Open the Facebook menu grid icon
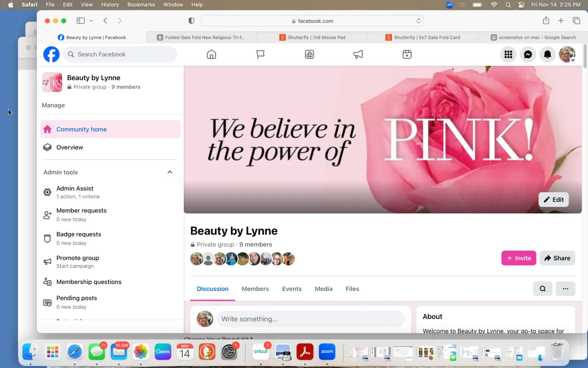This screenshot has width=588, height=368. pos(508,54)
